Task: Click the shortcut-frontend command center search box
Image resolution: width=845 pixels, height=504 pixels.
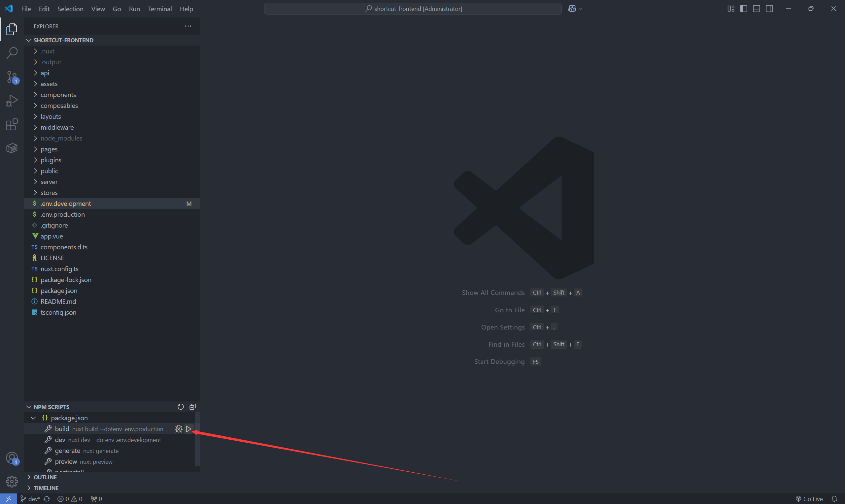Action: (413, 9)
